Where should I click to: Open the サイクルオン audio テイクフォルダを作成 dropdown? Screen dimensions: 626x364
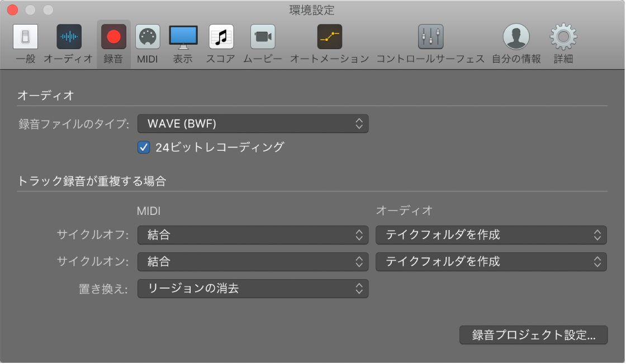click(491, 261)
